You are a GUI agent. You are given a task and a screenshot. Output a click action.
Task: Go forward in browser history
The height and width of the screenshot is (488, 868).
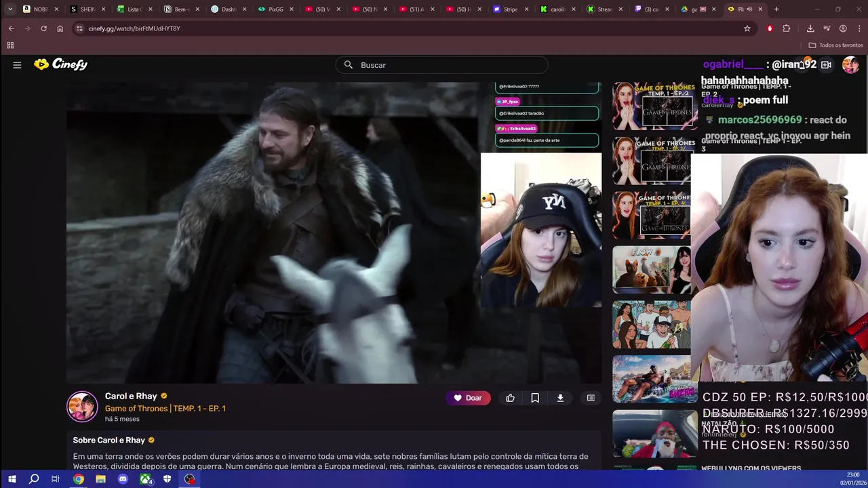pyautogui.click(x=28, y=28)
